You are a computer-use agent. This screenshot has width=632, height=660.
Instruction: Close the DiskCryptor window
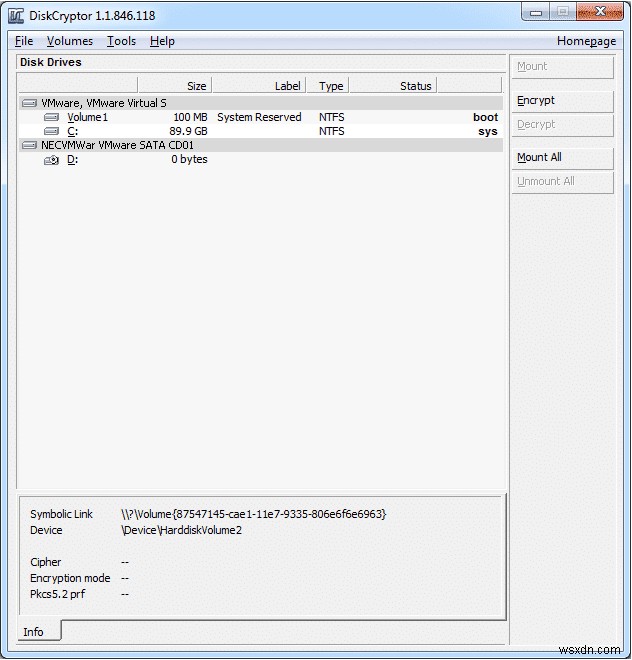pos(600,12)
